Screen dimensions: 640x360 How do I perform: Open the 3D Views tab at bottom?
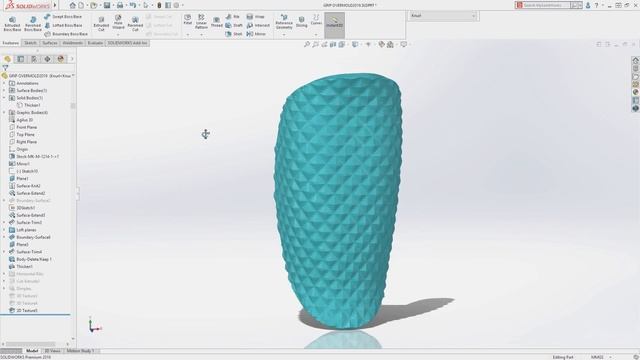tap(52, 351)
